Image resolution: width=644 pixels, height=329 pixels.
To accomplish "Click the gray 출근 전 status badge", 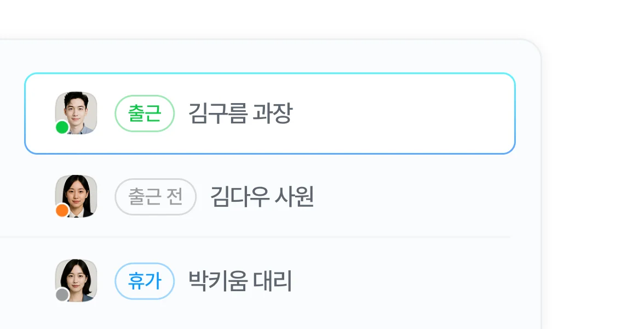I will point(156,197).
